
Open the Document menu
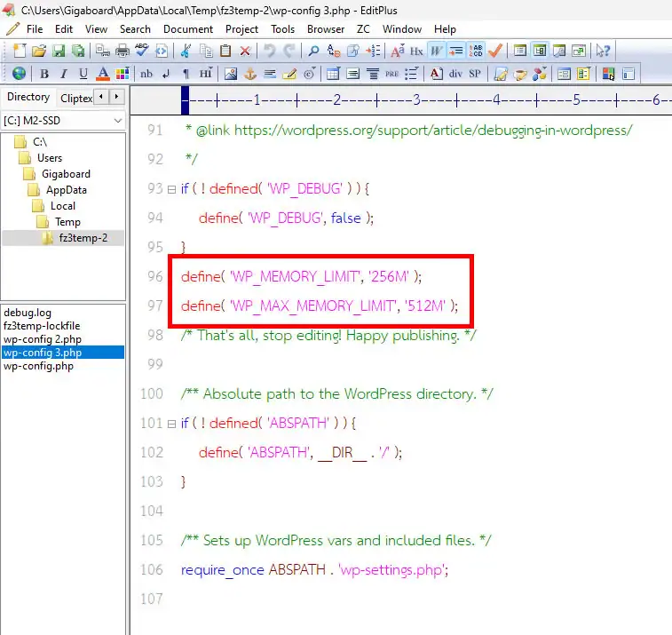[x=187, y=29]
